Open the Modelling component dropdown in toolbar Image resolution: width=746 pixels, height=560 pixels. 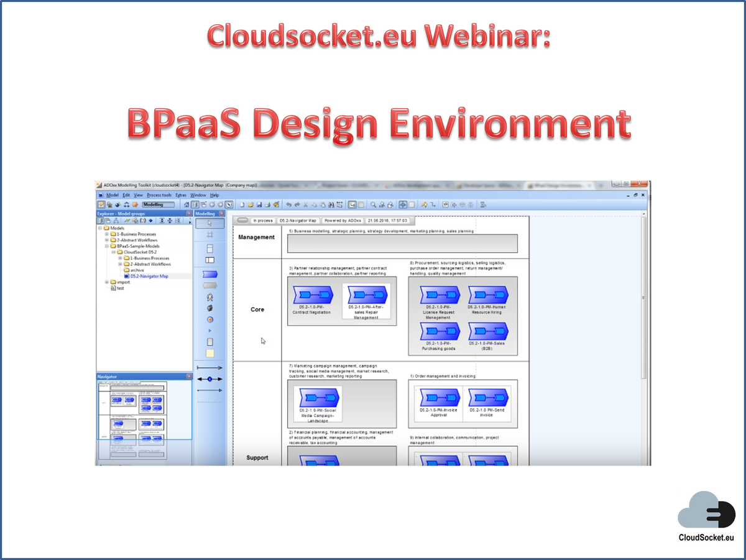point(159,204)
